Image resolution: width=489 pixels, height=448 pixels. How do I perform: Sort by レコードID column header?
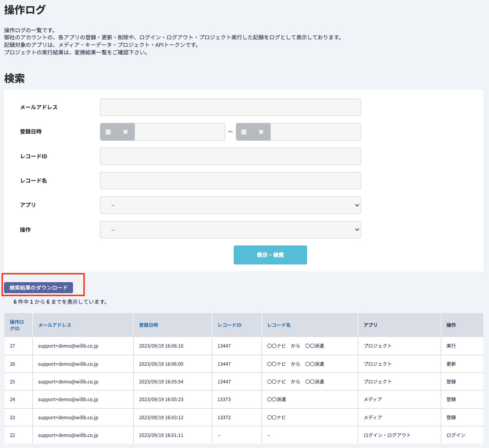pyautogui.click(x=230, y=325)
